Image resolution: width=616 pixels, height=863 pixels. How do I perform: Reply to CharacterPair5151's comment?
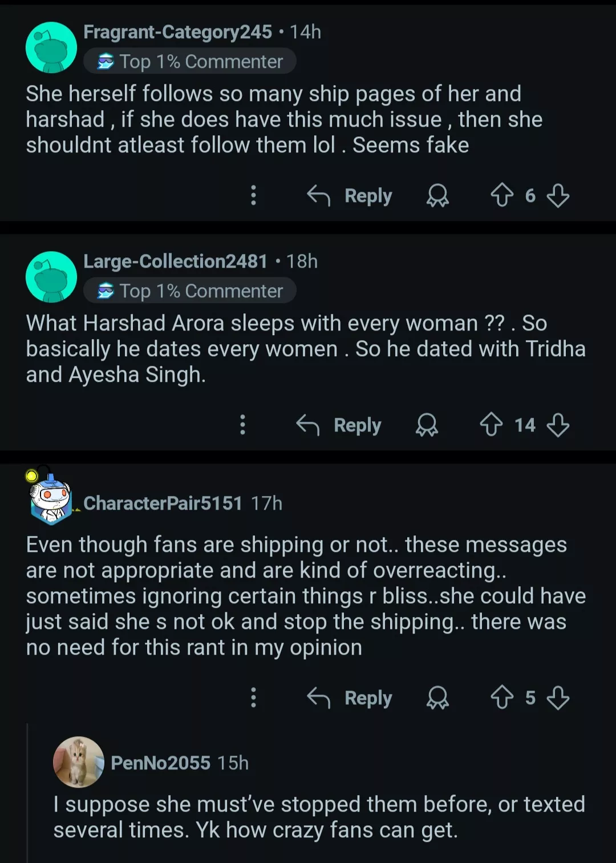point(350,697)
